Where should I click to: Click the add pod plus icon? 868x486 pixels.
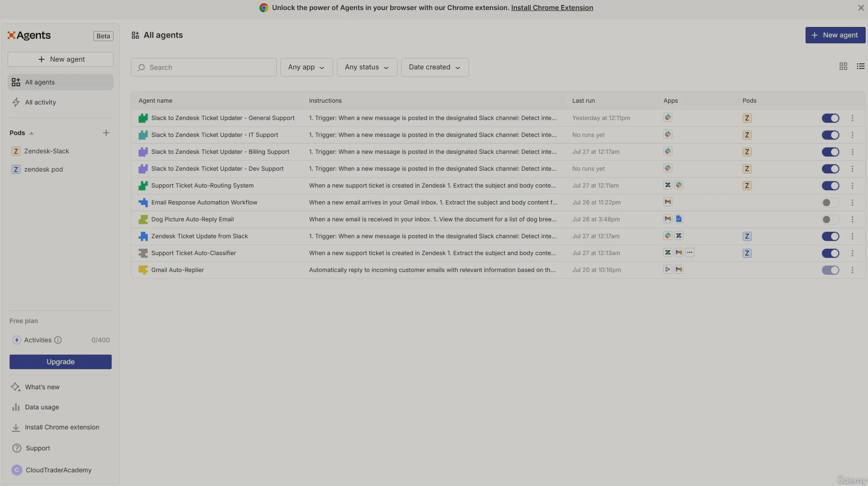pos(106,133)
